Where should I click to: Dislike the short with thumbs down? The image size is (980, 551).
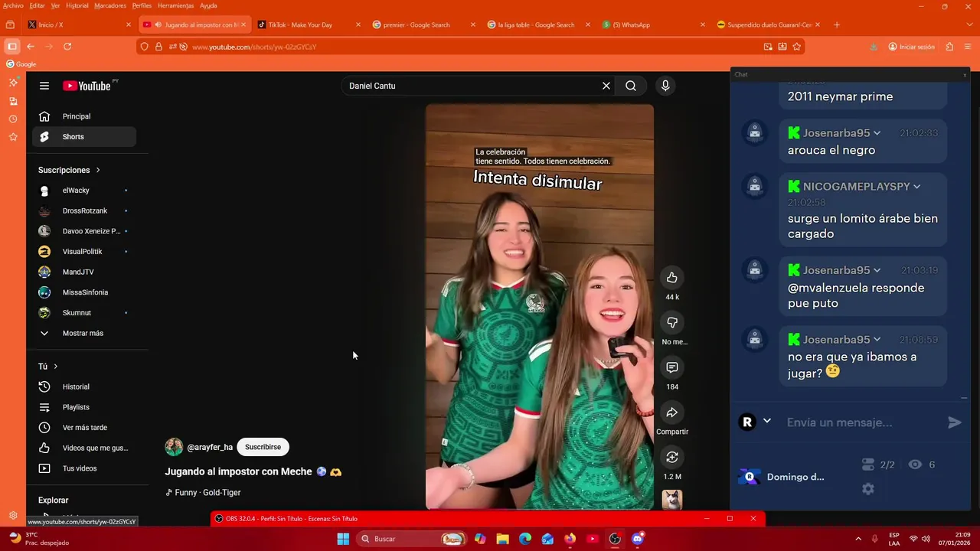(672, 322)
